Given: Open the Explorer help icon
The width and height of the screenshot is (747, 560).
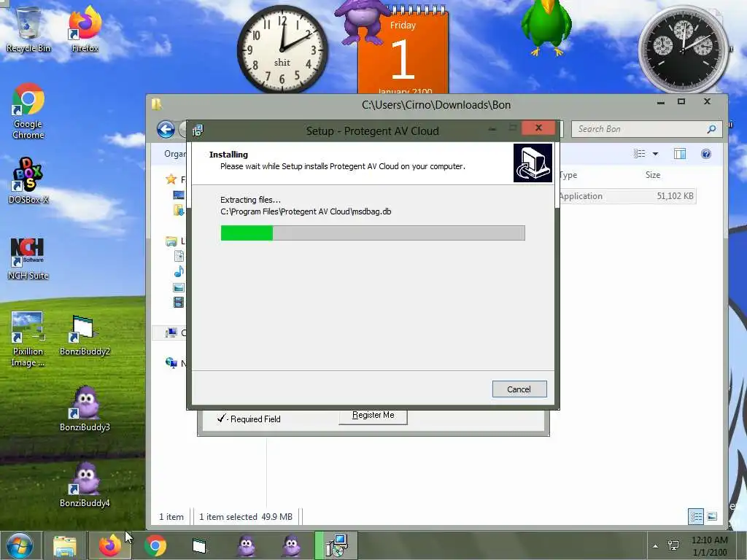Looking at the screenshot, I should [706, 154].
